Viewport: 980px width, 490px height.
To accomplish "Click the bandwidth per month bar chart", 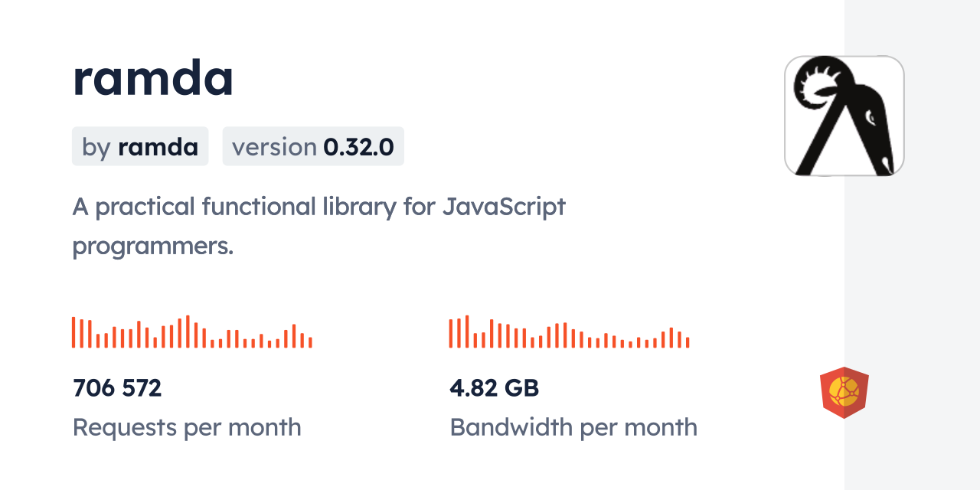I will [569, 332].
